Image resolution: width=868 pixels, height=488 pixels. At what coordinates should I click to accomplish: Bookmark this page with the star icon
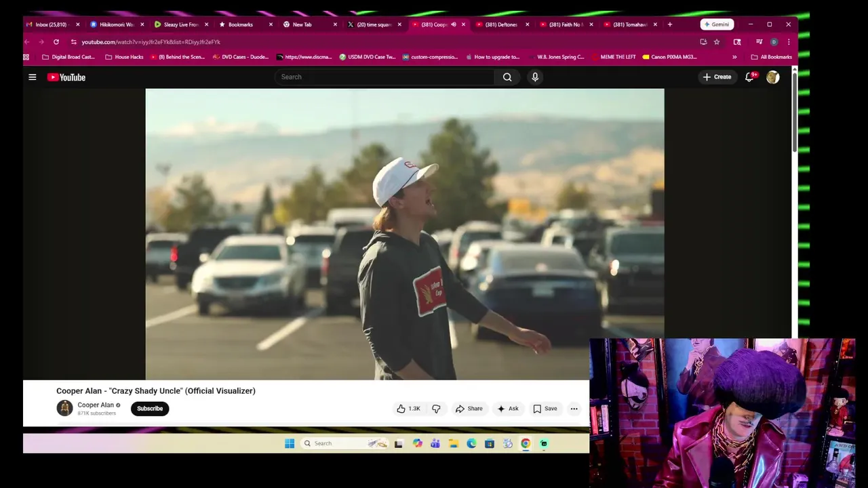717,42
